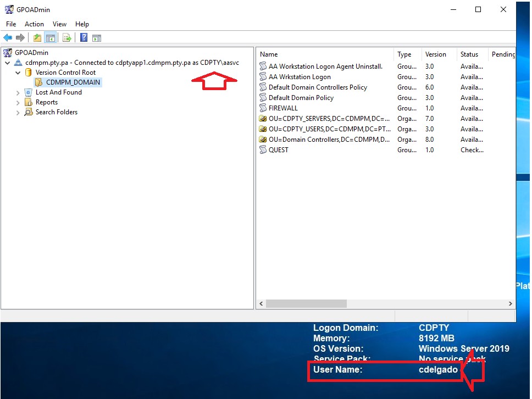Click the scrollbar left arrow

click(261, 304)
